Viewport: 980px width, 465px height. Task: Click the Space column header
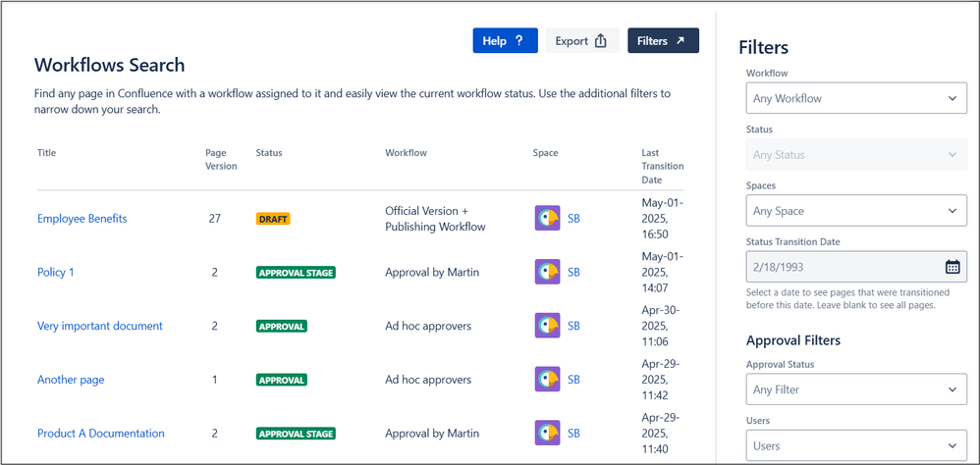(546, 152)
